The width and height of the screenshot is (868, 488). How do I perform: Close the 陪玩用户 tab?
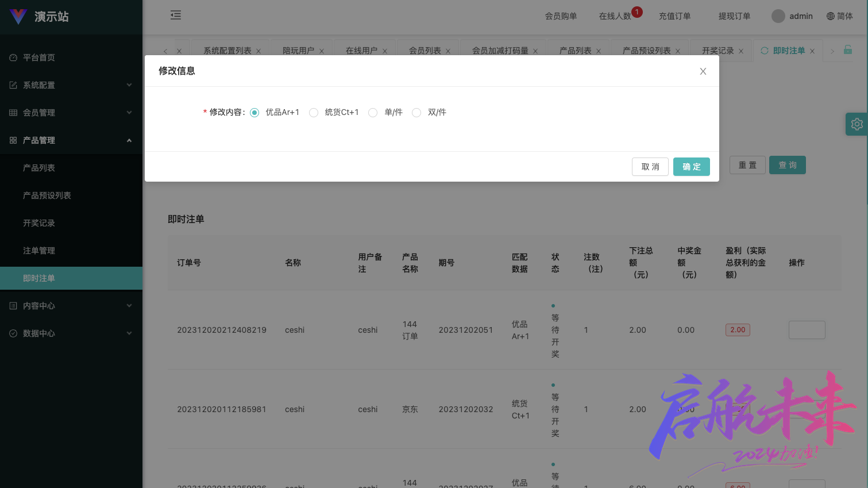pos(322,51)
